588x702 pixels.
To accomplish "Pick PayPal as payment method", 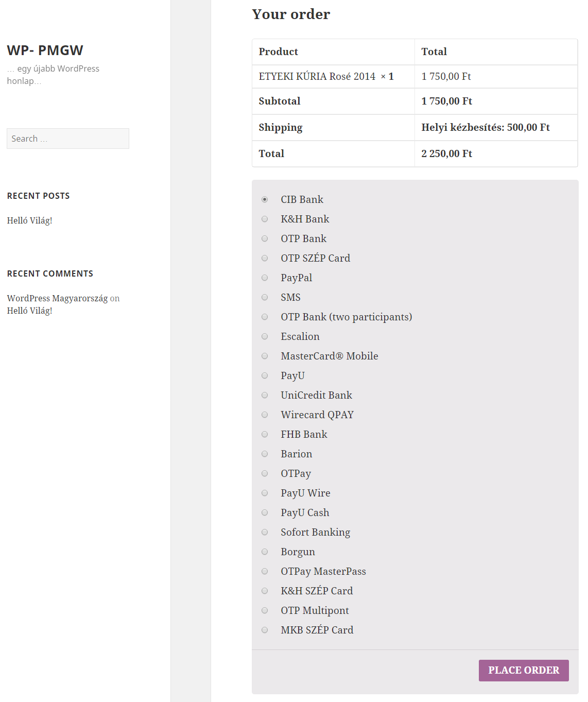I will click(x=265, y=278).
